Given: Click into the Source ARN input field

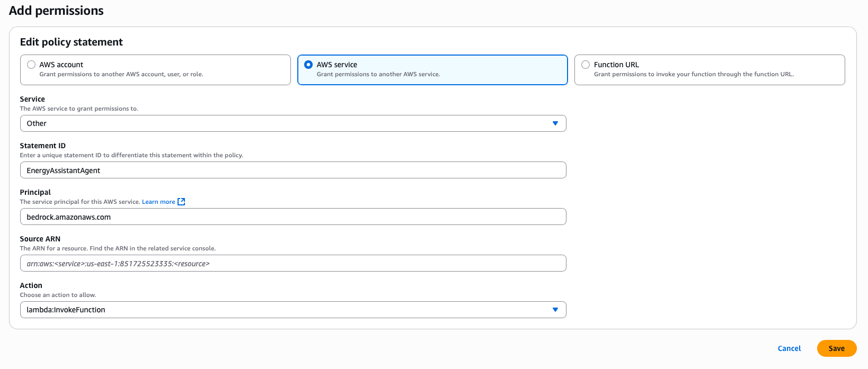Looking at the screenshot, I should [293, 263].
